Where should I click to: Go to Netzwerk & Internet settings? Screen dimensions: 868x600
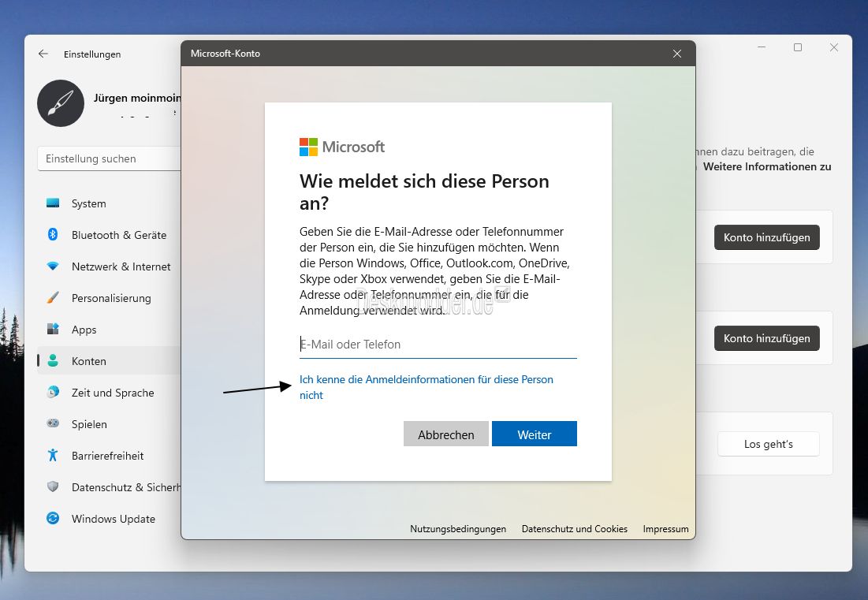pyautogui.click(x=109, y=266)
